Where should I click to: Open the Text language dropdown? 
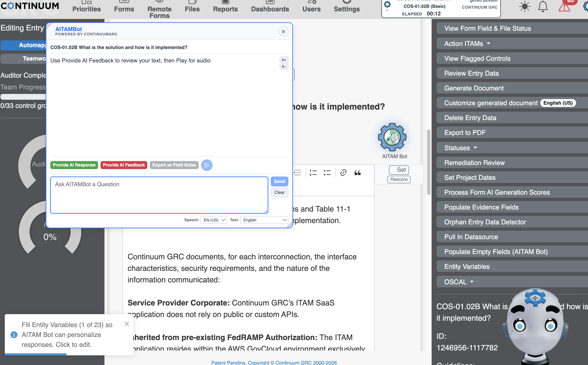pos(264,220)
